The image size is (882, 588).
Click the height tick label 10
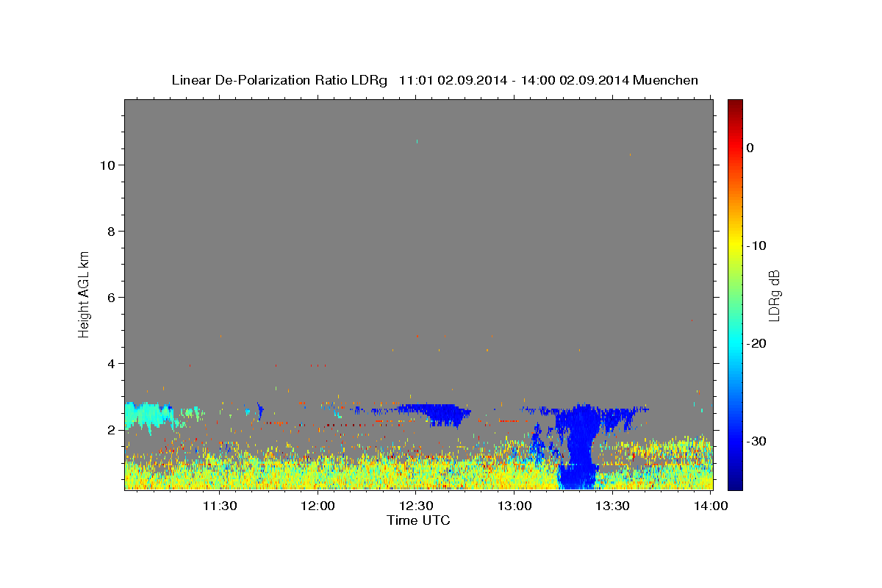pyautogui.click(x=107, y=165)
